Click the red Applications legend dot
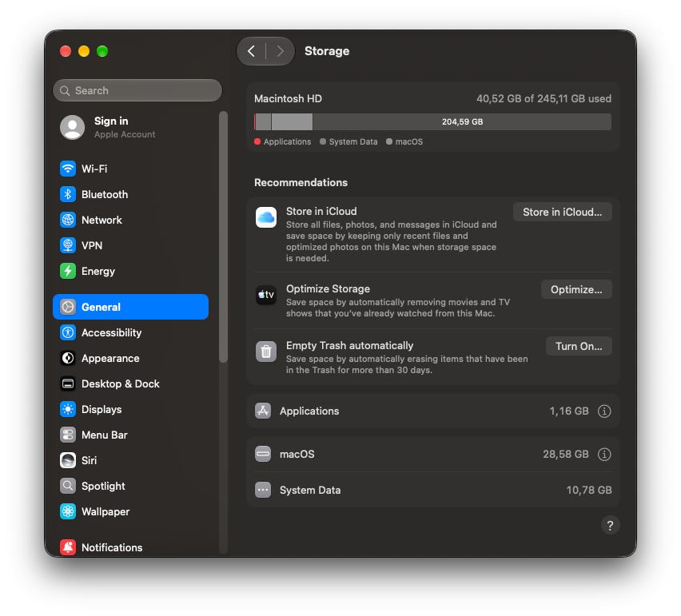Viewport: 681px width, 616px height. coord(257,141)
